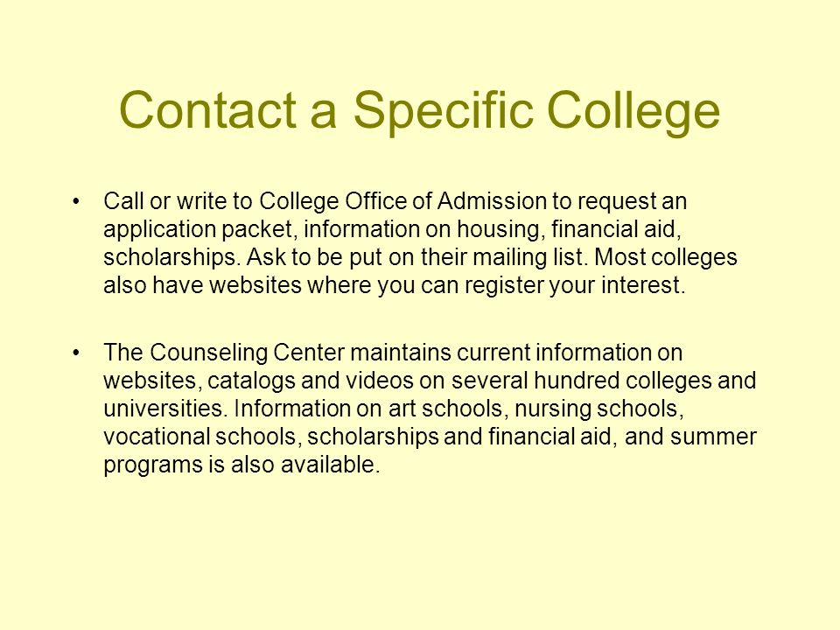Click the phrase register your interest
This screenshot has width=840, height=630.
(x=575, y=285)
